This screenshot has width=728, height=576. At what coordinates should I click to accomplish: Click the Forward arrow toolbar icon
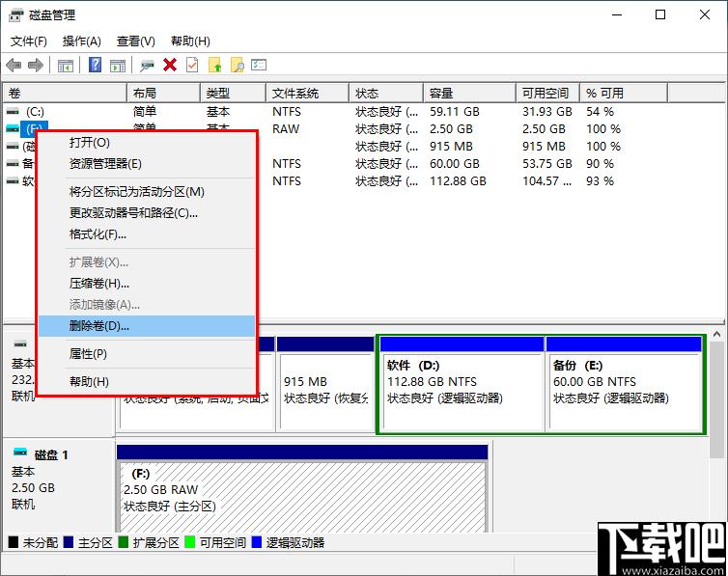tap(36, 65)
